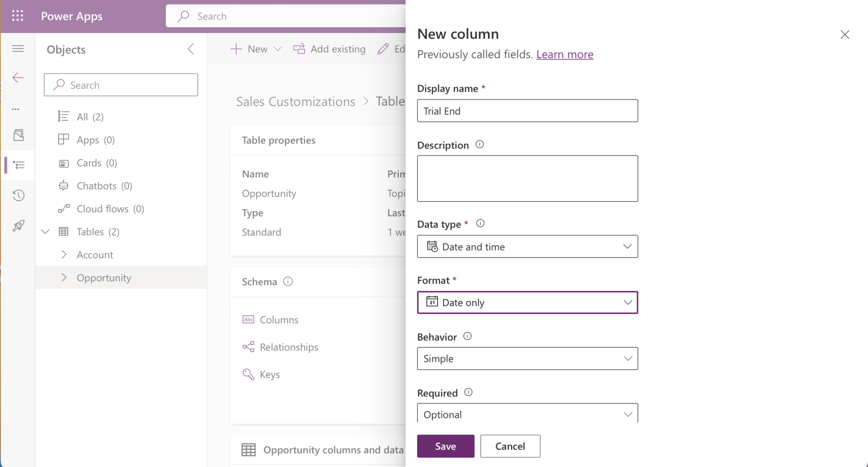Collapse the Tables tree node

[x=46, y=231]
